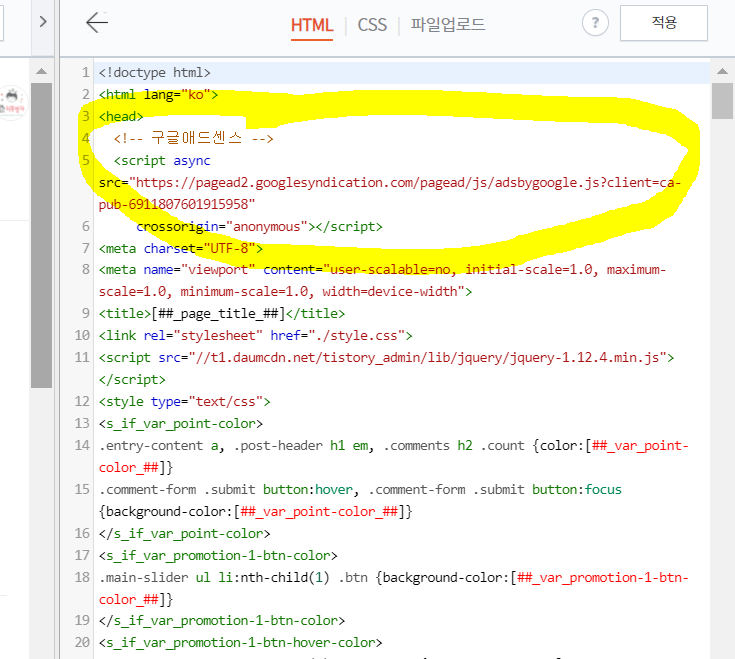Screen dimensions: 735x659
Task: Click code editor scrollbar thumb
Action: pyautogui.click(x=722, y=101)
